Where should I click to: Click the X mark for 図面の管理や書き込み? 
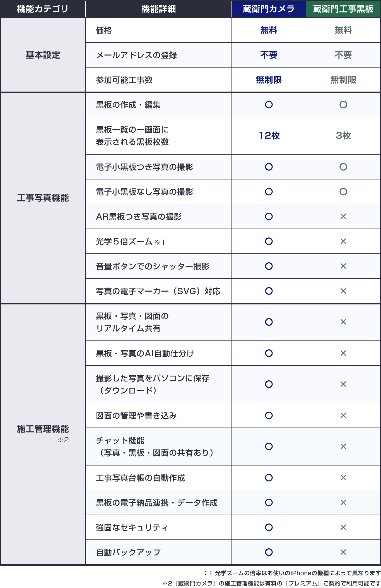tap(343, 416)
